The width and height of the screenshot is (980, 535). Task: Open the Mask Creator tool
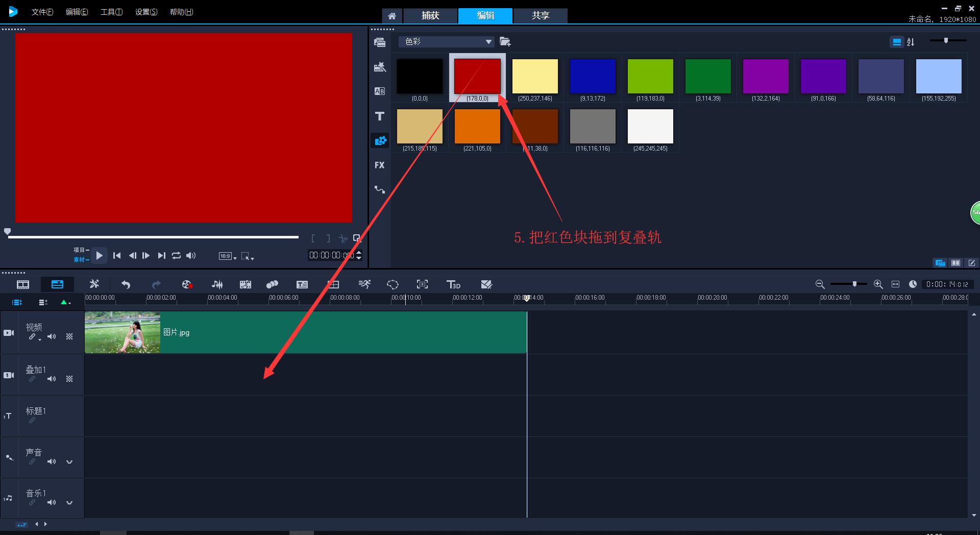393,284
